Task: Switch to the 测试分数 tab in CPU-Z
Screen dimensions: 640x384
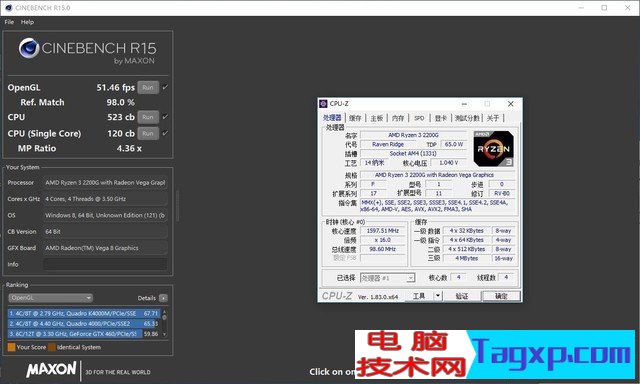Action: pyautogui.click(x=467, y=118)
